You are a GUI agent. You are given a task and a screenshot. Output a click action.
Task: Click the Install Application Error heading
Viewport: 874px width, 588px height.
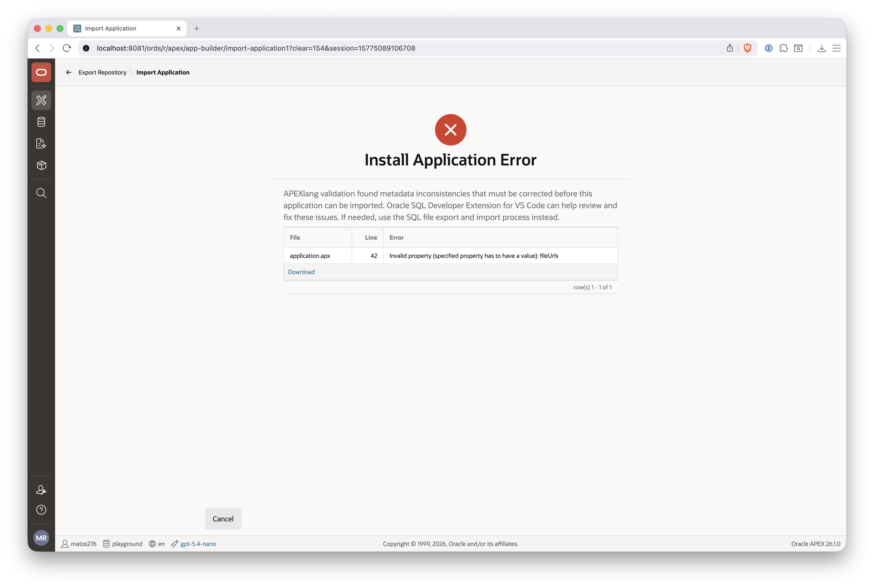click(x=451, y=160)
